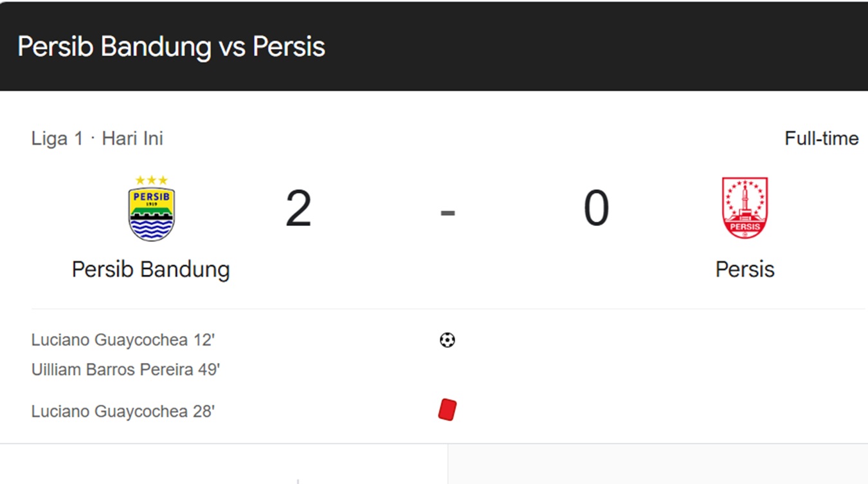
Task: Open the Persis team name link
Action: click(x=745, y=269)
